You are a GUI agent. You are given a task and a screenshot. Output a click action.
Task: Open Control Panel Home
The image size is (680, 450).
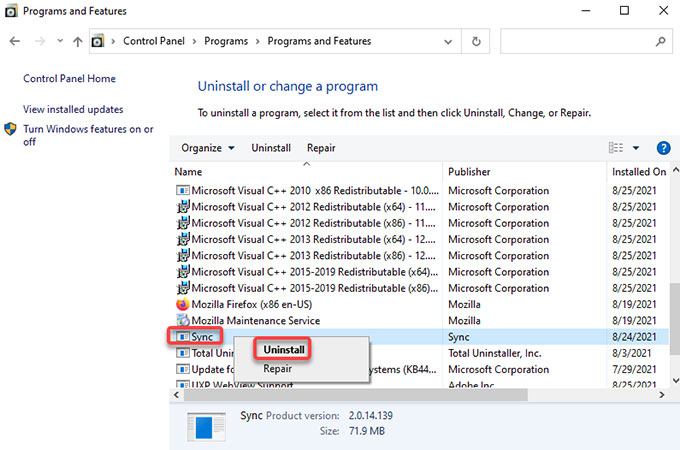click(69, 78)
